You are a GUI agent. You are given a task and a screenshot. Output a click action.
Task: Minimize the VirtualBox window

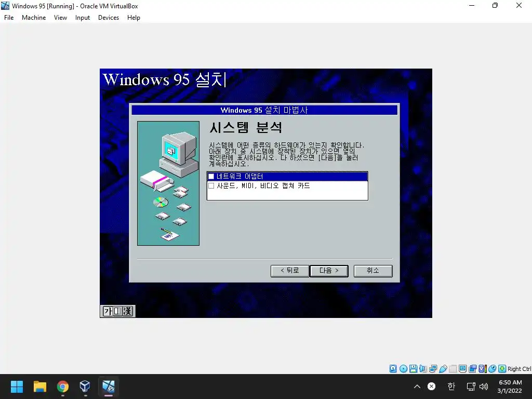472,6
